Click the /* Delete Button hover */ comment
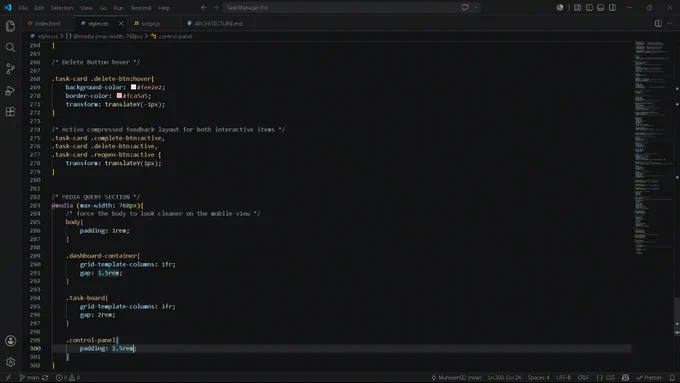 (96, 62)
